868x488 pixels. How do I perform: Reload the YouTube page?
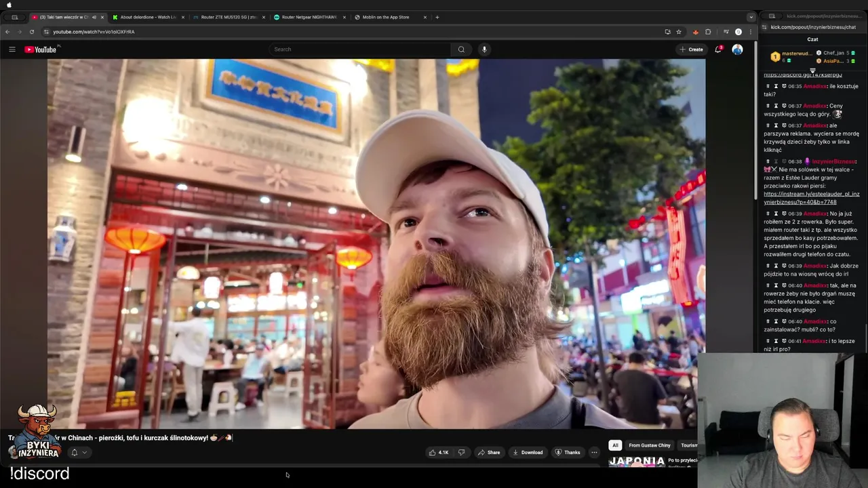[31, 32]
